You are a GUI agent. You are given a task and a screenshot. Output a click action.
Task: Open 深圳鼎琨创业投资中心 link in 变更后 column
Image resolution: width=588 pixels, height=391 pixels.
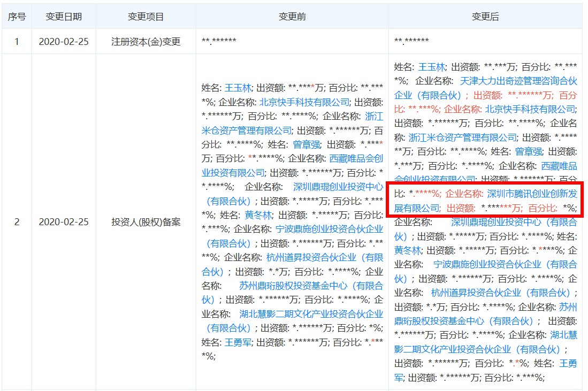(486, 229)
